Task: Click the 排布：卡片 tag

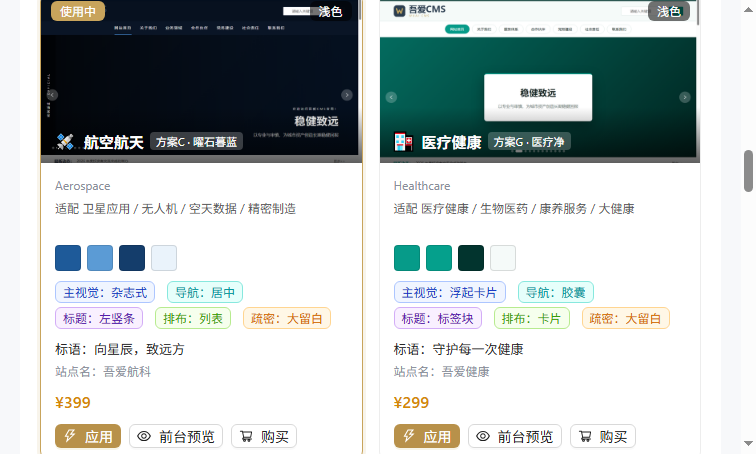Action: (532, 318)
